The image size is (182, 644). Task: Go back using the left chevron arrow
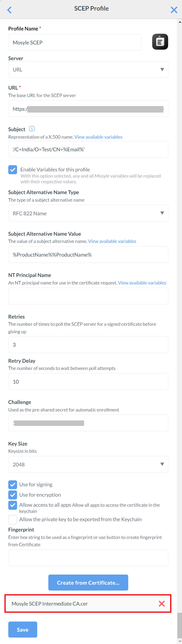pyautogui.click(x=10, y=10)
